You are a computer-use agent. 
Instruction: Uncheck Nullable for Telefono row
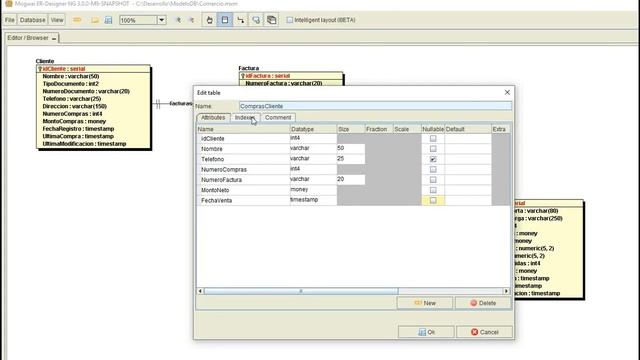(433, 159)
